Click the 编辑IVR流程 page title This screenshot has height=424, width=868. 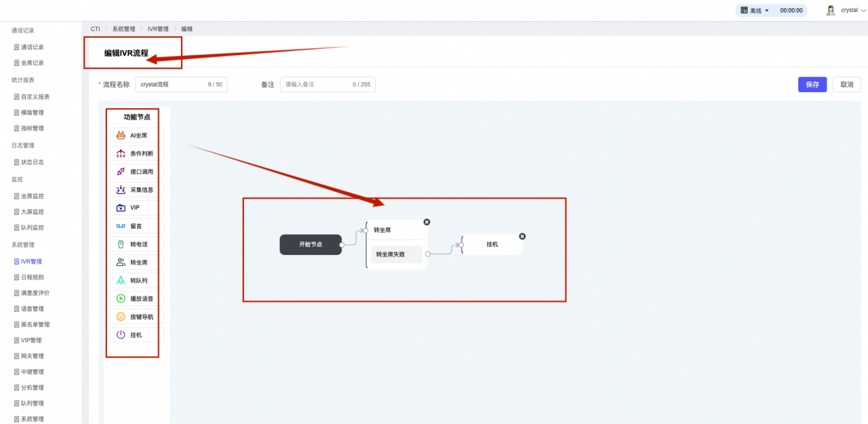click(x=126, y=53)
